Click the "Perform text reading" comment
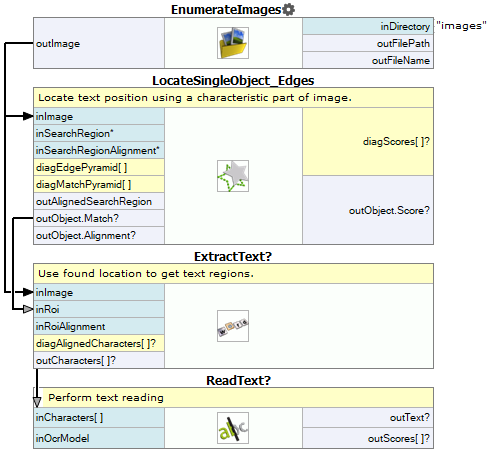Screen dimensions: 500x454 click(x=106, y=397)
